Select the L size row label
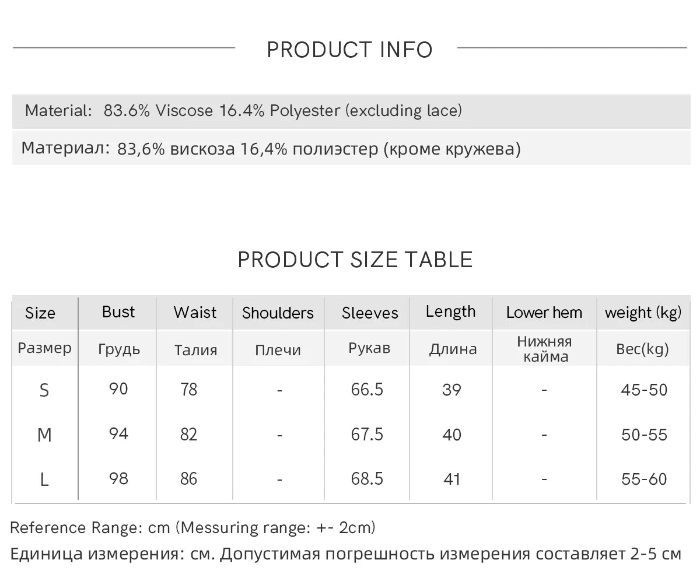The height and width of the screenshot is (588, 700). point(44,480)
